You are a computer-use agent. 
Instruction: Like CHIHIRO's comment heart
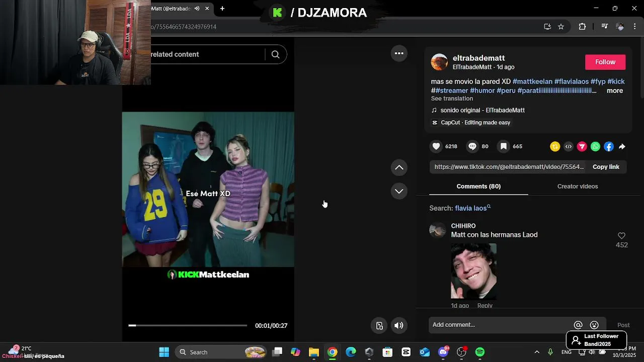621,236
